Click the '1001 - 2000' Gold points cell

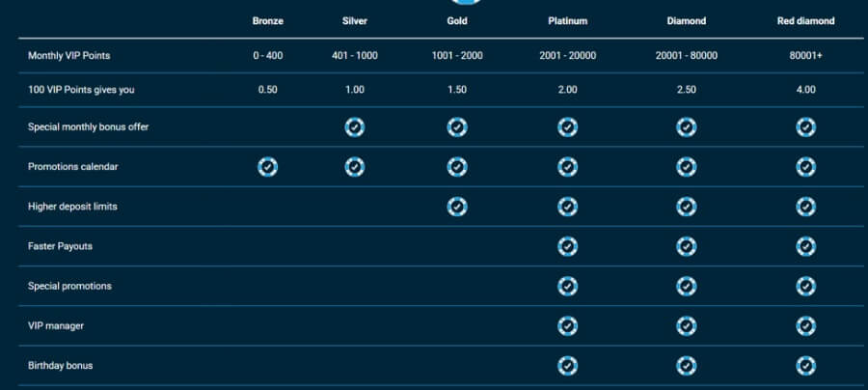click(x=457, y=56)
